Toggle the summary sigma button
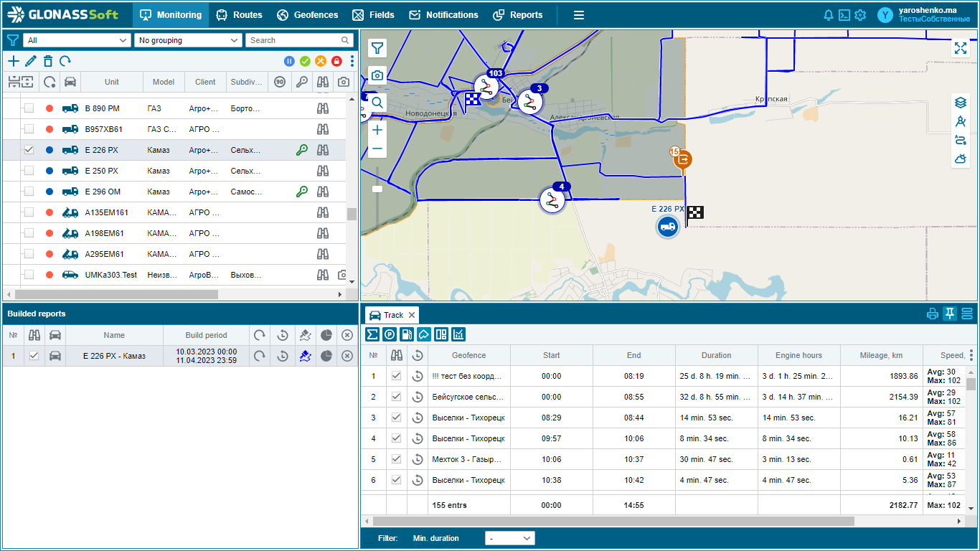980x551 pixels. click(x=372, y=334)
